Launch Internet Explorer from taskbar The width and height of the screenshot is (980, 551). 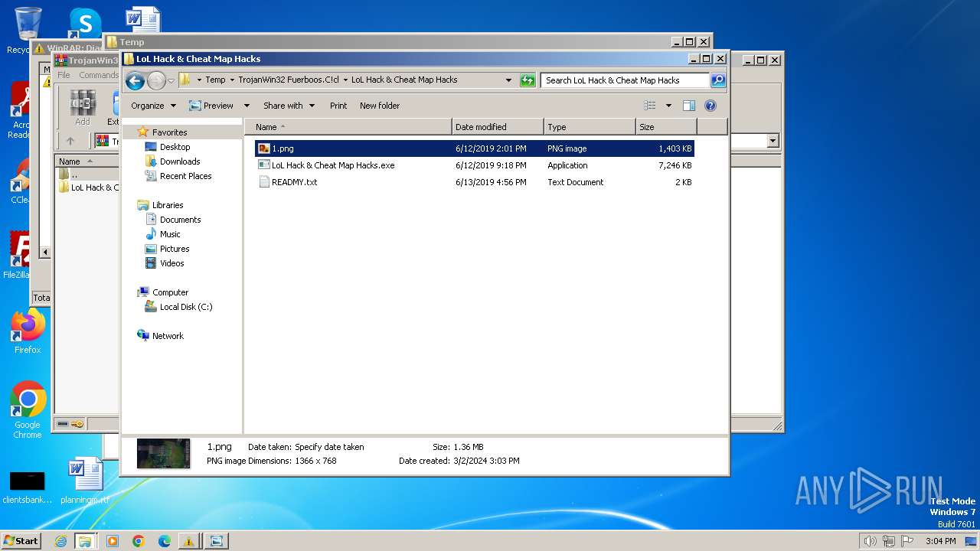(60, 541)
